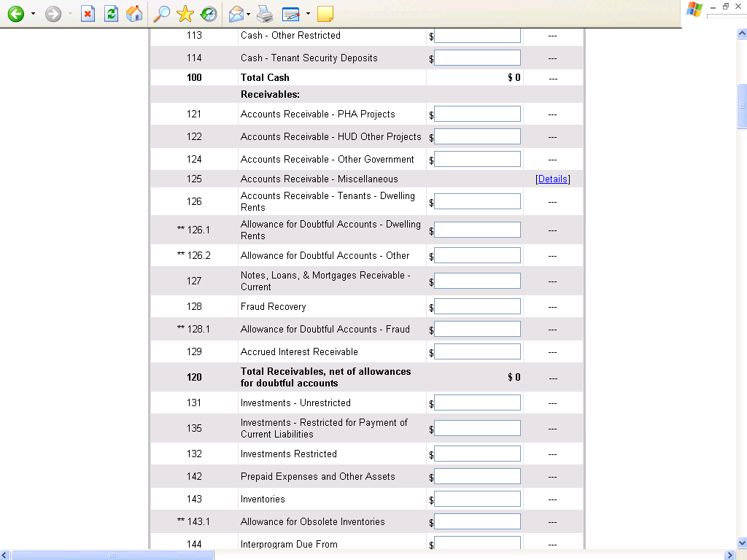Show browsing History via the clock icon
Viewport: 747px width, 560px height.
pos(209,14)
